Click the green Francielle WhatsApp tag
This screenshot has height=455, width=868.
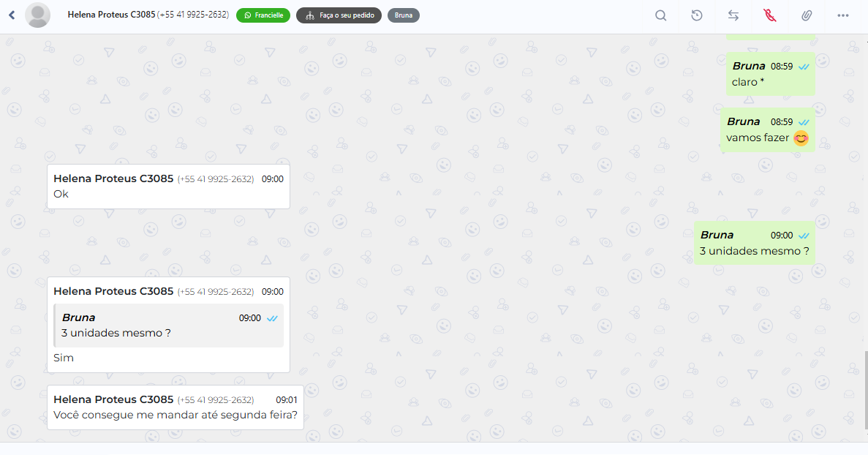click(263, 15)
